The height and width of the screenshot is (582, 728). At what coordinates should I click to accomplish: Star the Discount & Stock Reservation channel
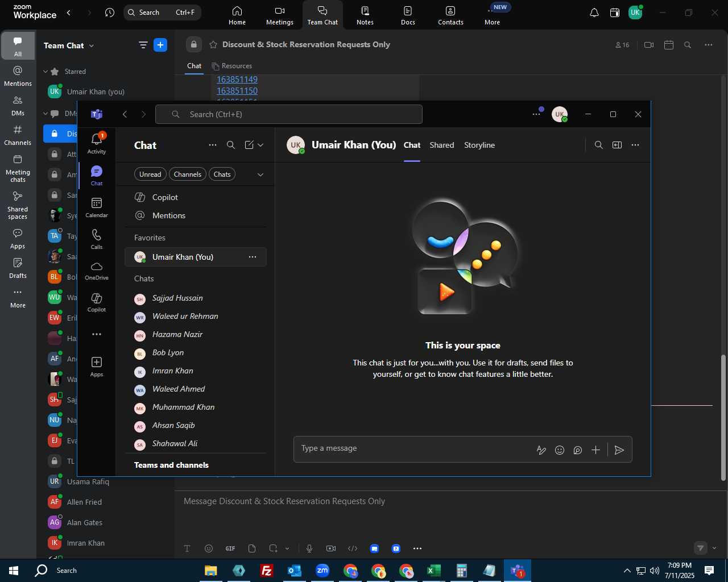pyautogui.click(x=213, y=44)
